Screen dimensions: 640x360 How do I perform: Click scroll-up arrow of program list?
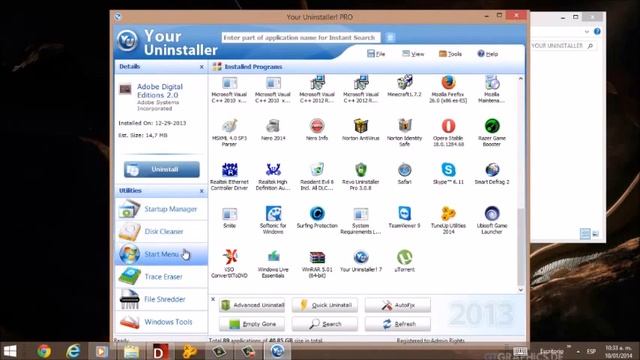pos(520,78)
